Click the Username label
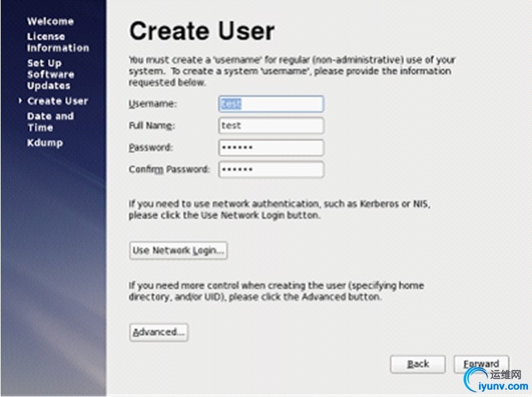 click(x=152, y=104)
